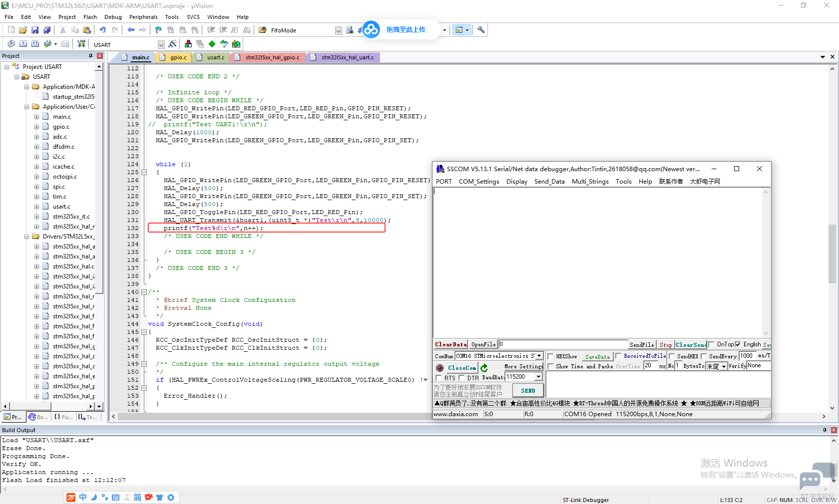Click the Save All icon
The height and width of the screenshot is (504, 839).
tap(47, 30)
